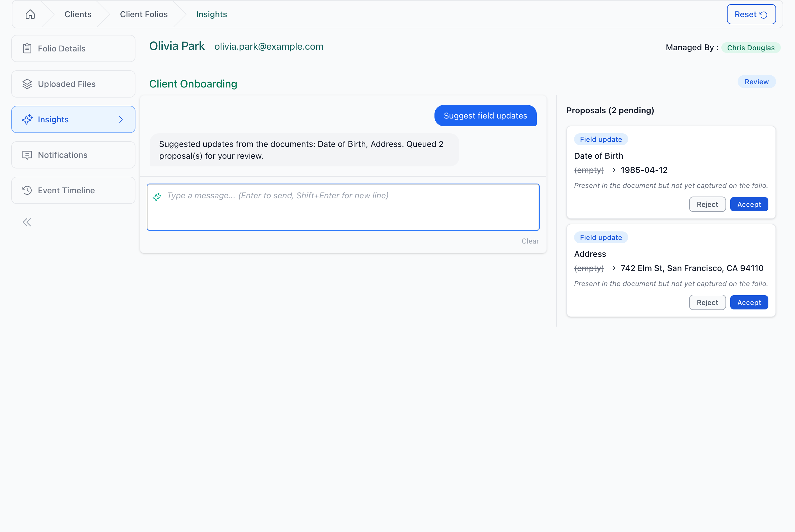Click the struck-through (empty) value under Date of Birth
This screenshot has height=532, width=795.
[589, 170]
